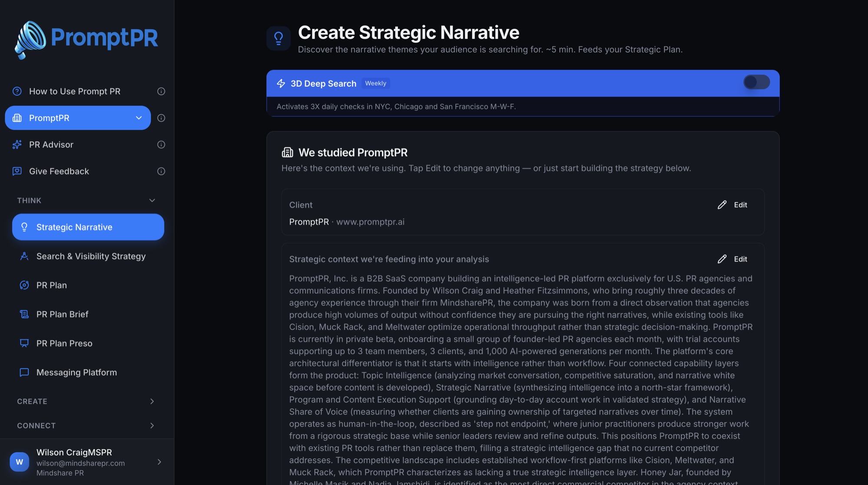Click the Search & Visibility Strategy icon
Viewport: 868px width, 485px height.
(x=24, y=256)
